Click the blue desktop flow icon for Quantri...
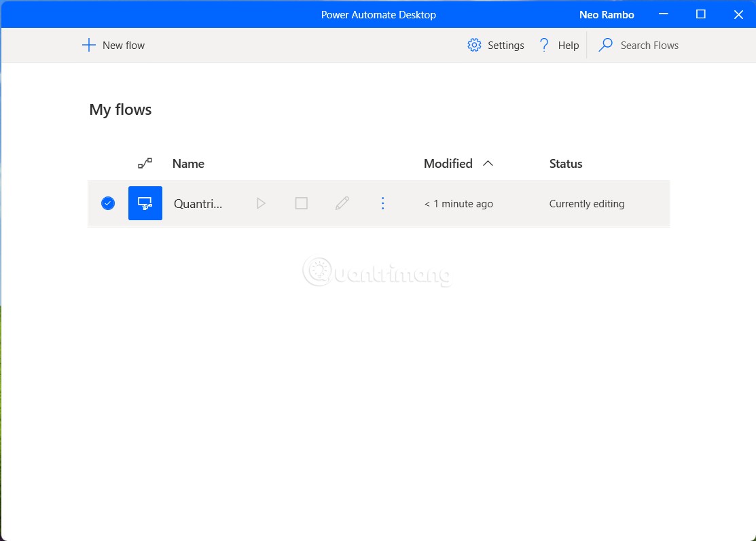 pos(145,203)
